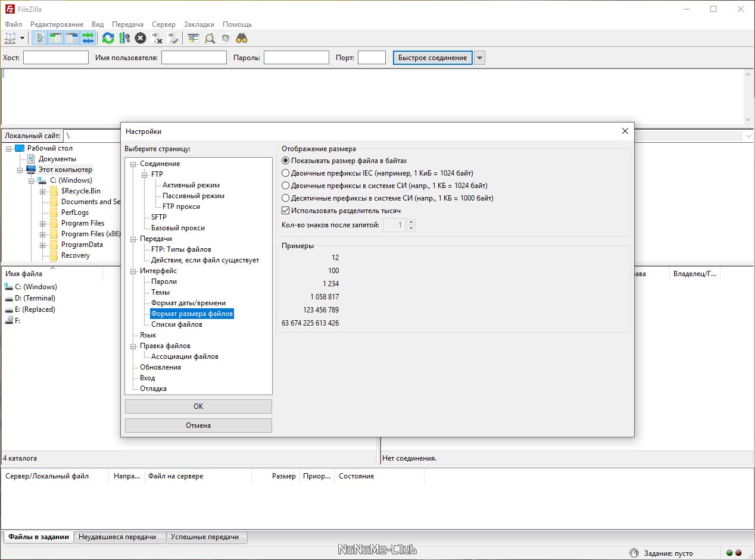Expand the $Recycle.Bin folder node
The width and height of the screenshot is (755, 560).
tap(43, 191)
